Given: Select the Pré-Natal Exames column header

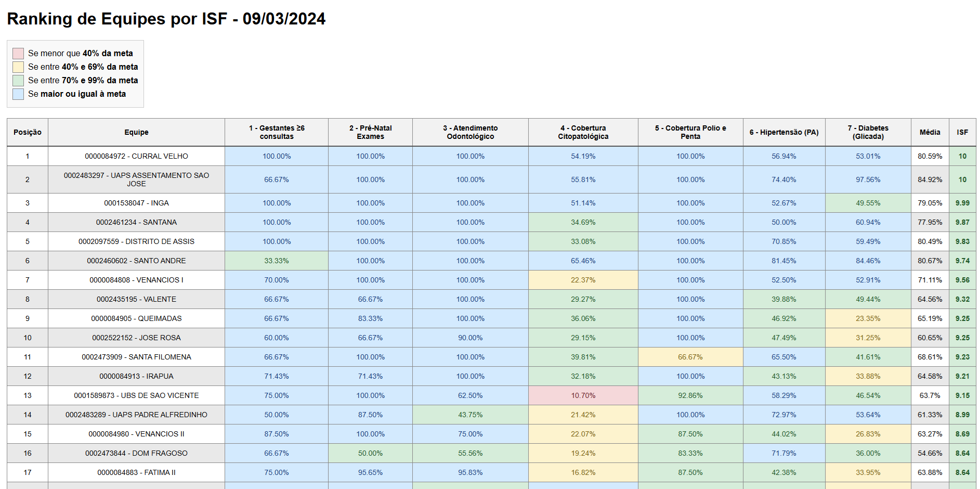Looking at the screenshot, I should coord(370,133).
